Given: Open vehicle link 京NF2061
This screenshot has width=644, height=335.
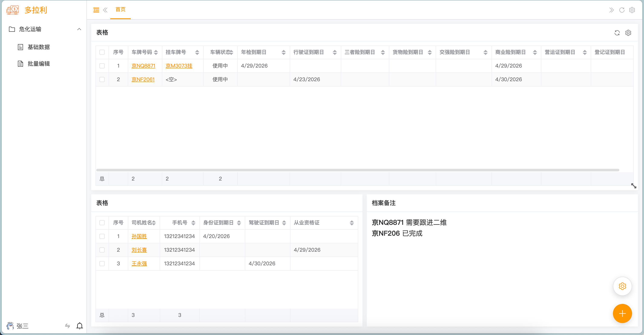Looking at the screenshot, I should pyautogui.click(x=143, y=79).
